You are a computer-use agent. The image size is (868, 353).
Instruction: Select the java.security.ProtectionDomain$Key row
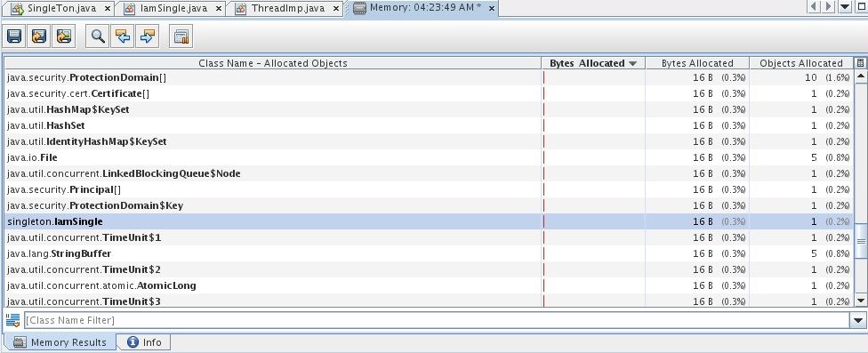pyautogui.click(x=429, y=205)
